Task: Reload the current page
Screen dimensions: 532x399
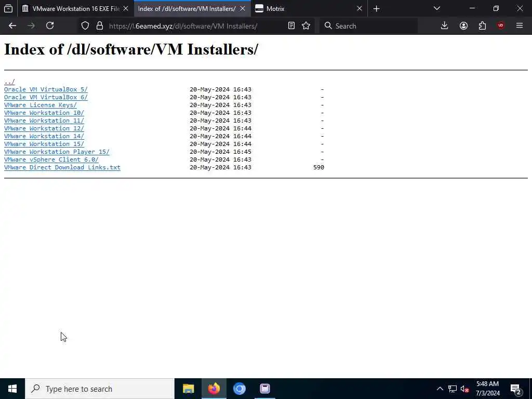Action: (50, 26)
